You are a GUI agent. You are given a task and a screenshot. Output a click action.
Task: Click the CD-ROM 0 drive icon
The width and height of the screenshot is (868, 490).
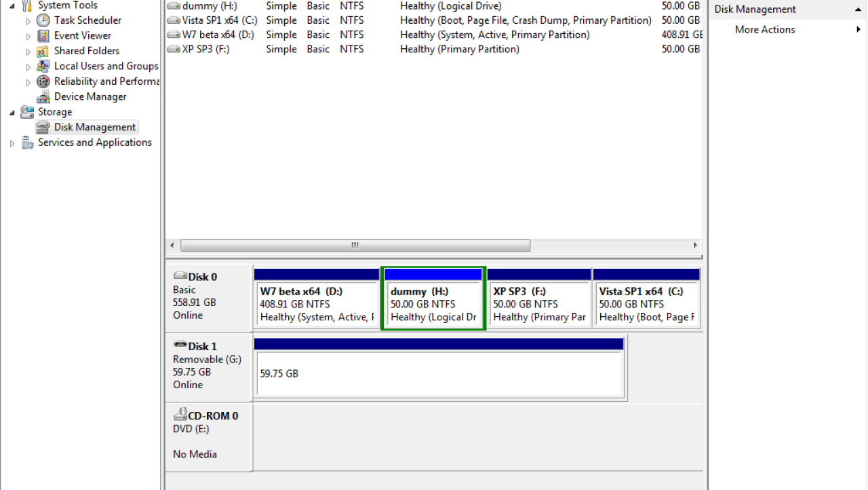pos(180,414)
